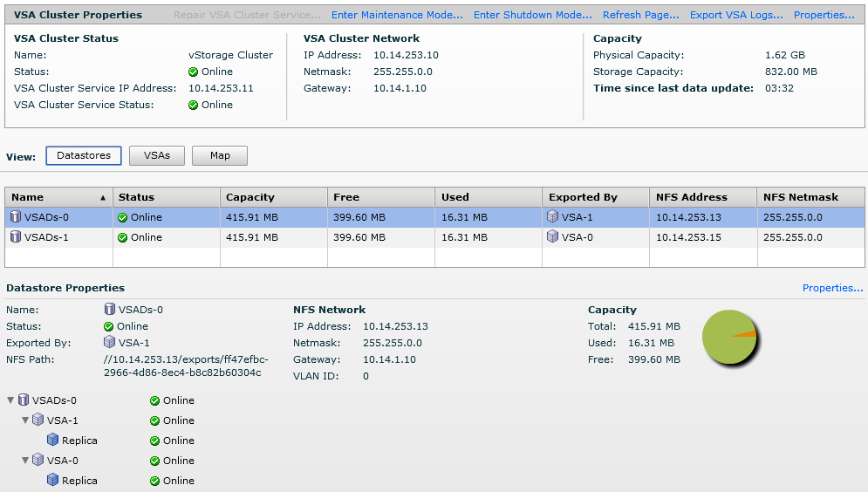This screenshot has width=868, height=492.
Task: Switch to Datastores view
Action: click(84, 155)
